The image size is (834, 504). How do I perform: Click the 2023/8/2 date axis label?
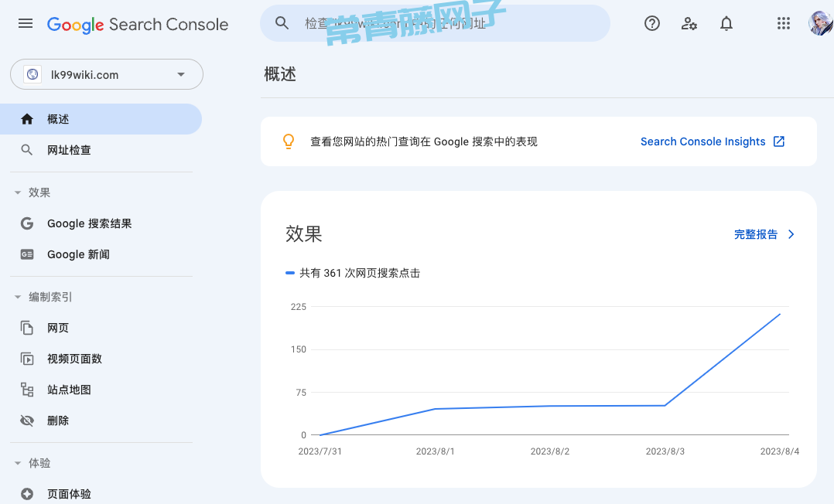tap(550, 451)
